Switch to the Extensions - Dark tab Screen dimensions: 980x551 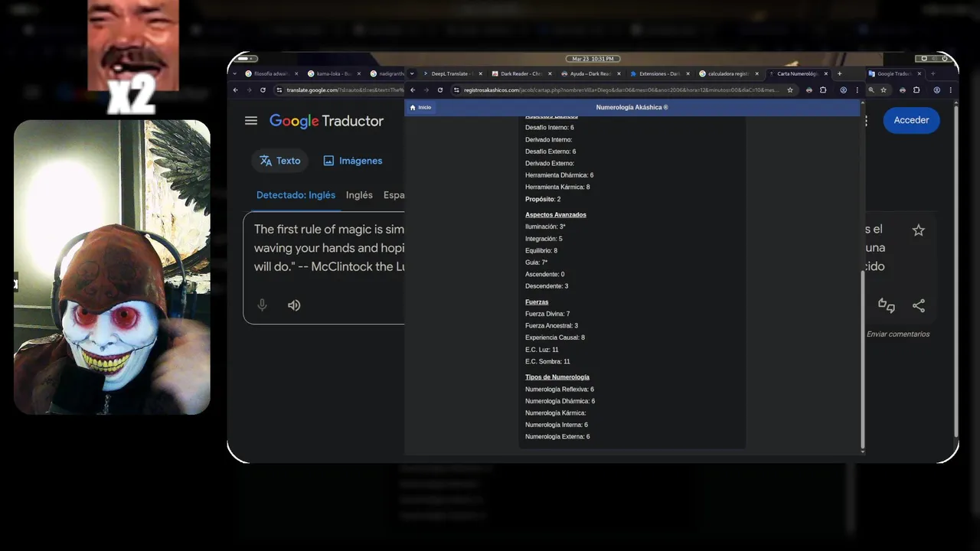point(658,73)
